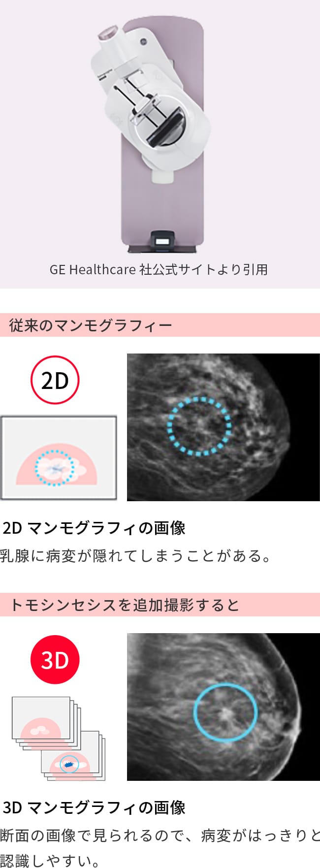Screen dimensions: 320x868
Task: Click the text 乳腺に病変が隠れてしまうことがある
Action: coord(131,556)
